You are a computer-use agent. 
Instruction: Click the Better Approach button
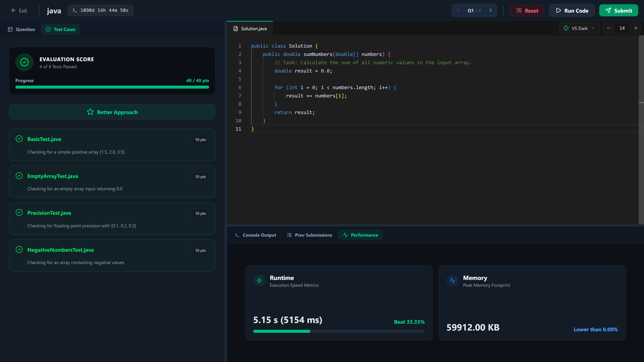click(x=112, y=112)
